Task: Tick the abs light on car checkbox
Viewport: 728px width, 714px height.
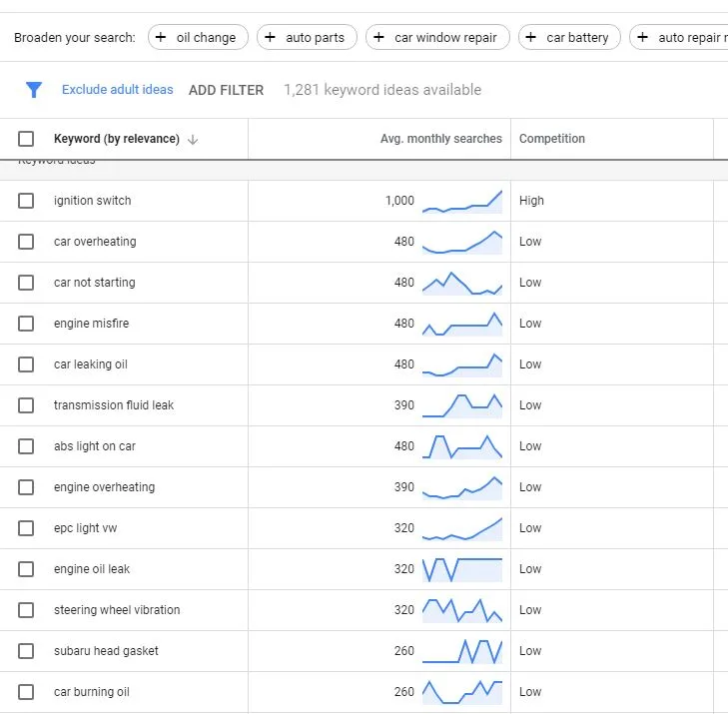Action: coord(26,446)
